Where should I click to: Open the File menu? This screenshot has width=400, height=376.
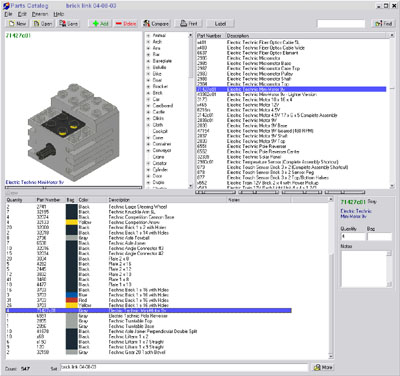pos(8,14)
